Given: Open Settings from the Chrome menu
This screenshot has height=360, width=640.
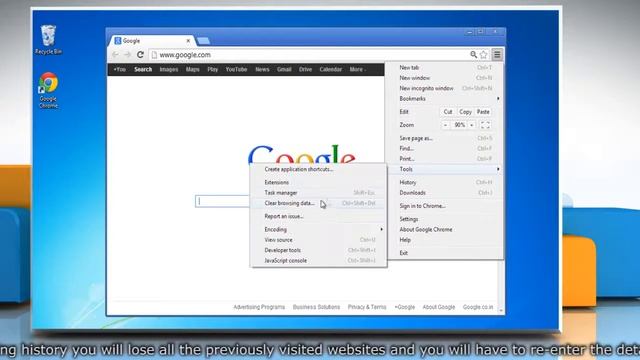Looking at the screenshot, I should pos(445,219).
